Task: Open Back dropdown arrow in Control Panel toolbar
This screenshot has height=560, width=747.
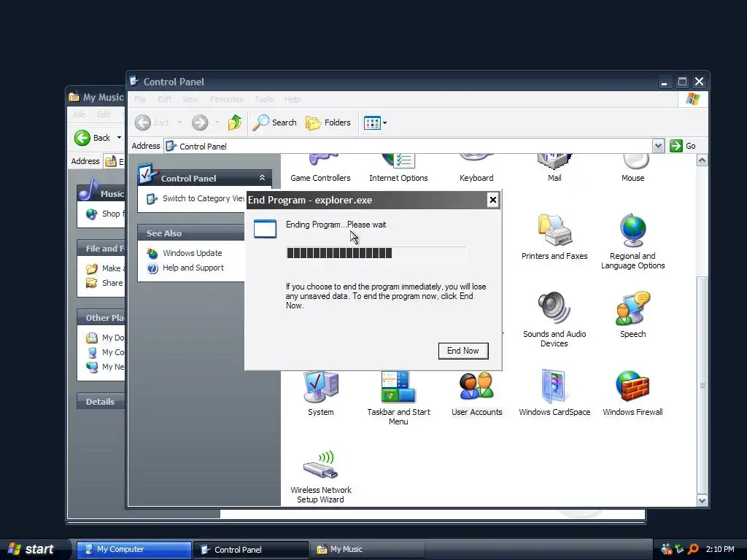Action: 179,122
